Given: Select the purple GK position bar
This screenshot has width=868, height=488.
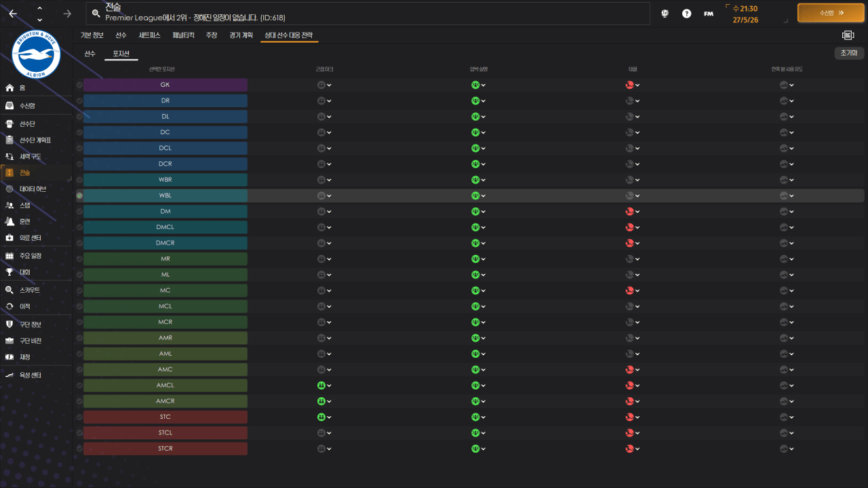Looking at the screenshot, I should pyautogui.click(x=165, y=85).
